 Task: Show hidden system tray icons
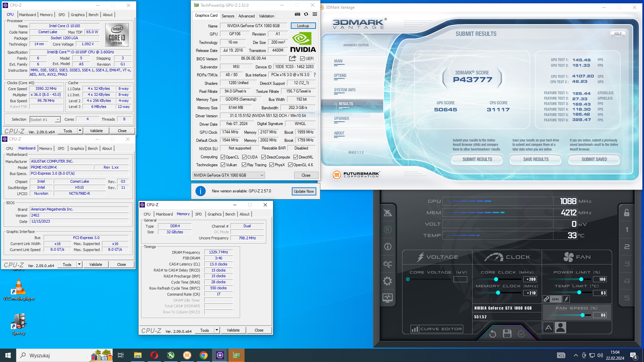coord(576,355)
